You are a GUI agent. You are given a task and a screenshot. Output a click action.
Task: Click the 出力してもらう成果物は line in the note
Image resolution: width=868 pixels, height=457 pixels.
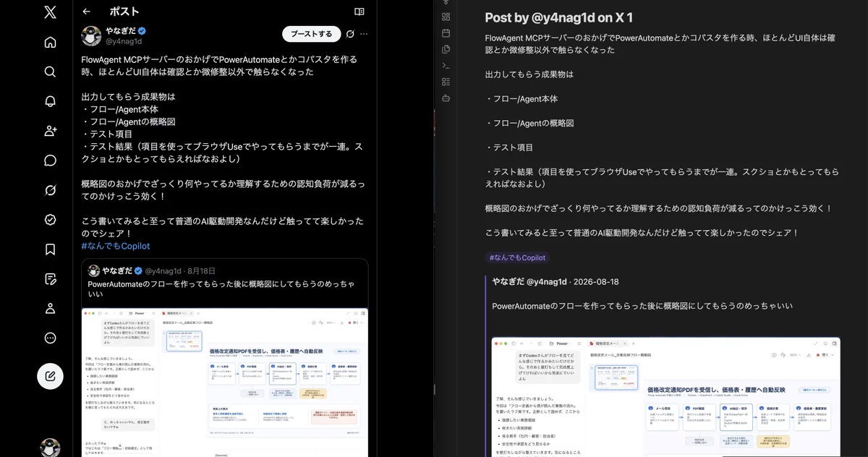coord(529,74)
